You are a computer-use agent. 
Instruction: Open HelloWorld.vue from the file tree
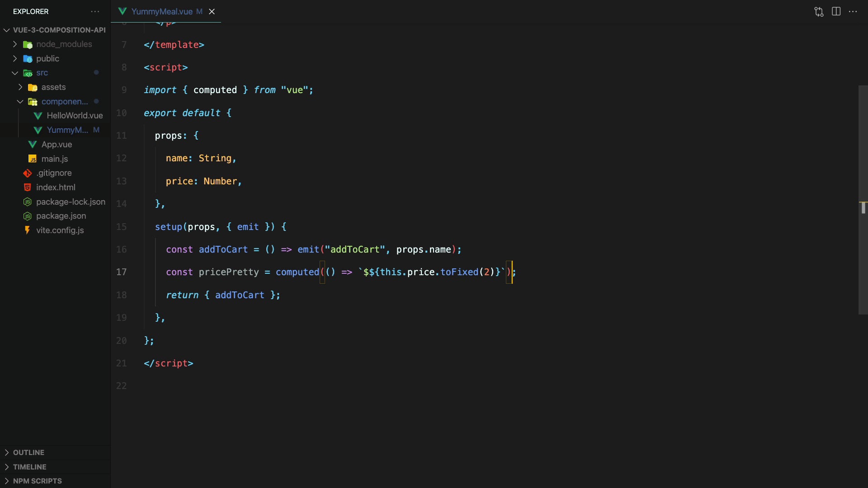(75, 116)
